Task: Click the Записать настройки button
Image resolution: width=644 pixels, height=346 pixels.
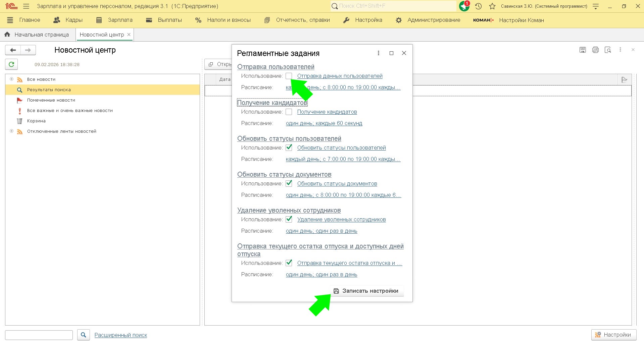Action: pyautogui.click(x=366, y=291)
